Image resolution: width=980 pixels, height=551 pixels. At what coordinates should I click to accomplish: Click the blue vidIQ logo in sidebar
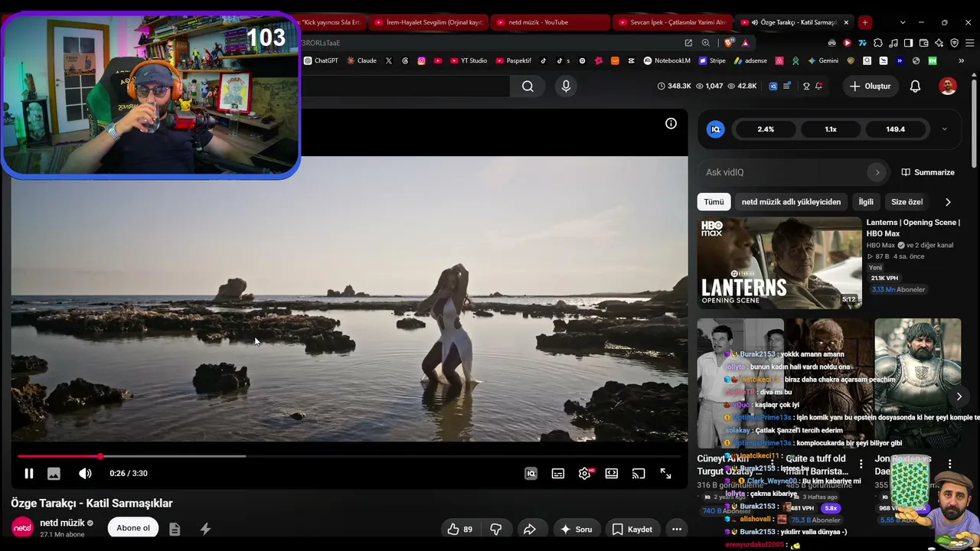tap(716, 129)
